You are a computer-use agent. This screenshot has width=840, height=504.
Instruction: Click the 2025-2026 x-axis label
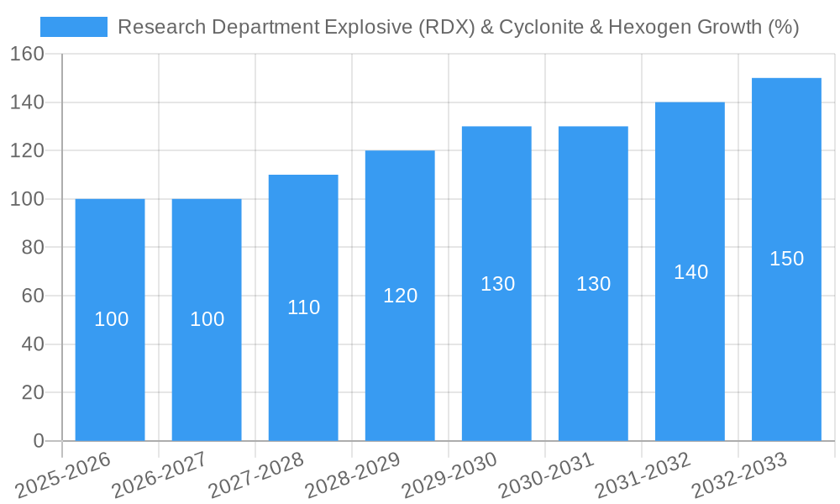click(63, 475)
